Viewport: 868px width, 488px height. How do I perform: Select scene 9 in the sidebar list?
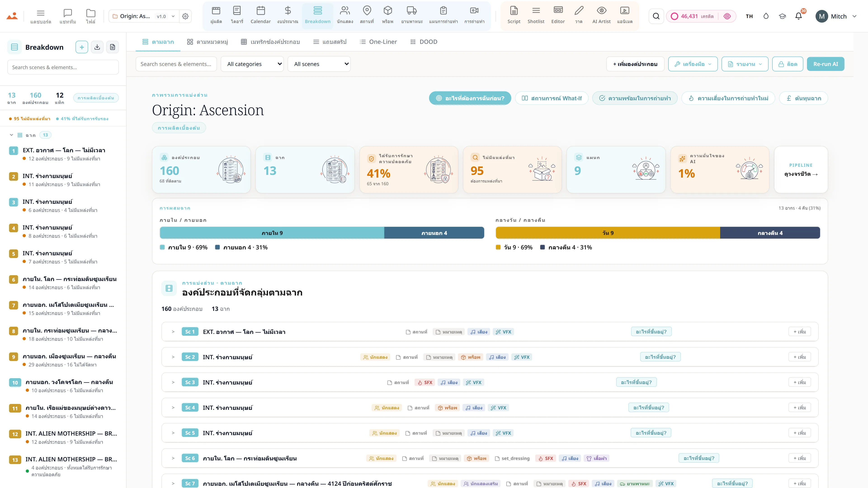[63, 360]
